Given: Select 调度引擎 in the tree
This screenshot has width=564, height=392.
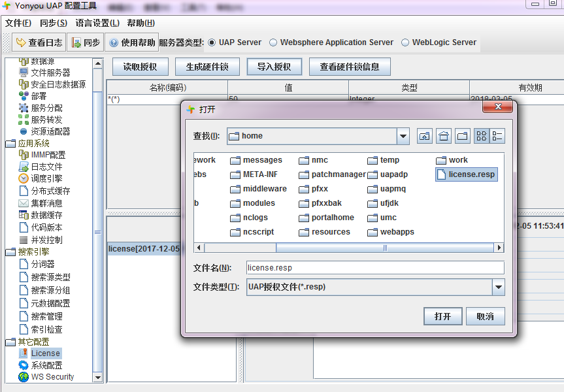Looking at the screenshot, I should tap(46, 178).
